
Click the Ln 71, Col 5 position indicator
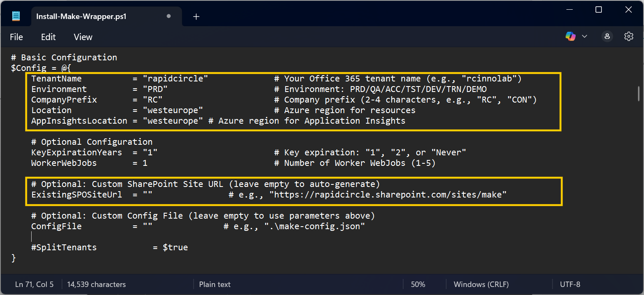pyautogui.click(x=34, y=284)
